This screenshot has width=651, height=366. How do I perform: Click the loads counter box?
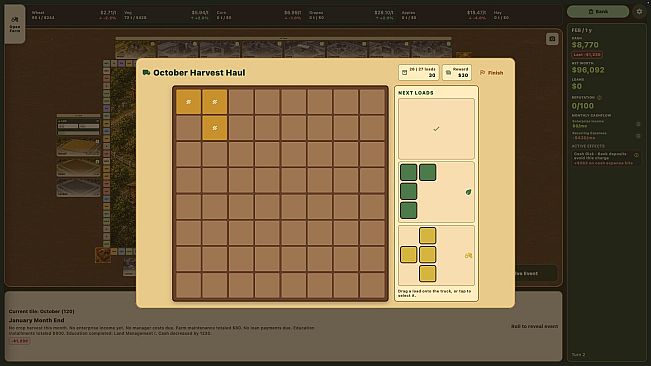click(x=418, y=73)
